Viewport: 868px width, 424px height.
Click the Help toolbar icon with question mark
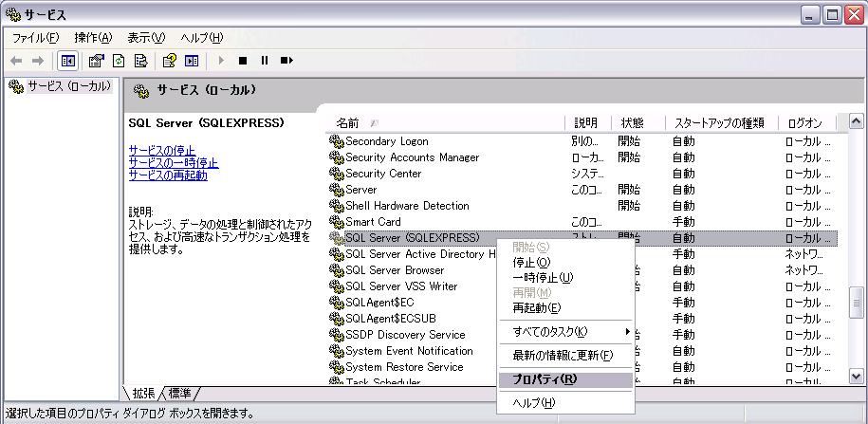click(170, 61)
